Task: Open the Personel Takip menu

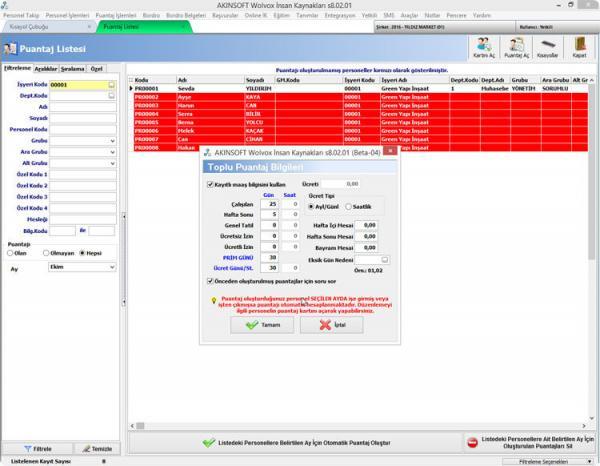Action: 21,15
